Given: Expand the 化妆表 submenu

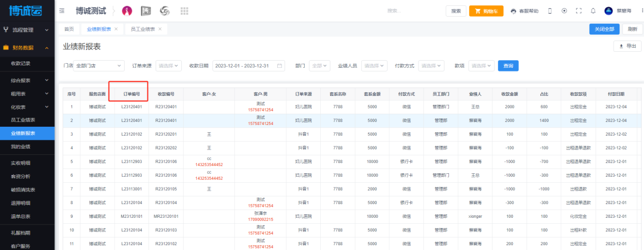Looking at the screenshot, I should 27,107.
